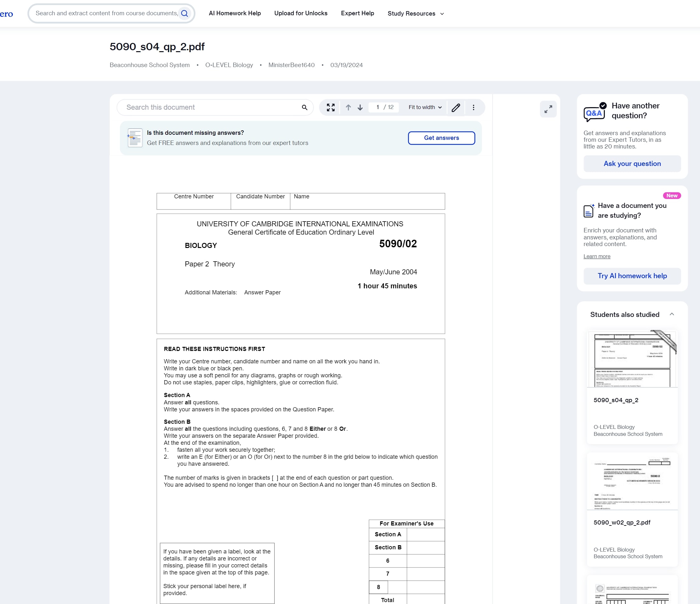Click the scroll down arrow navigation icon
This screenshot has height=604, width=700.
[360, 107]
